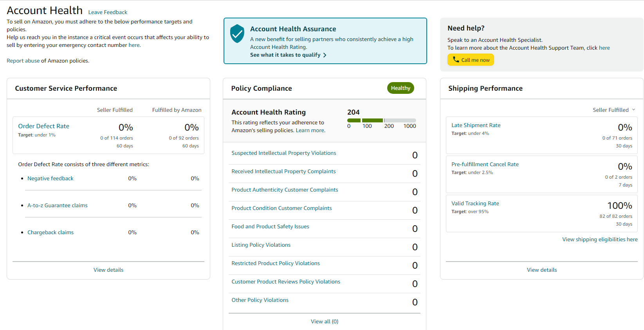Click the Account Health Rating progress bar
Viewport: 644px width, 330px height.
coord(381,120)
